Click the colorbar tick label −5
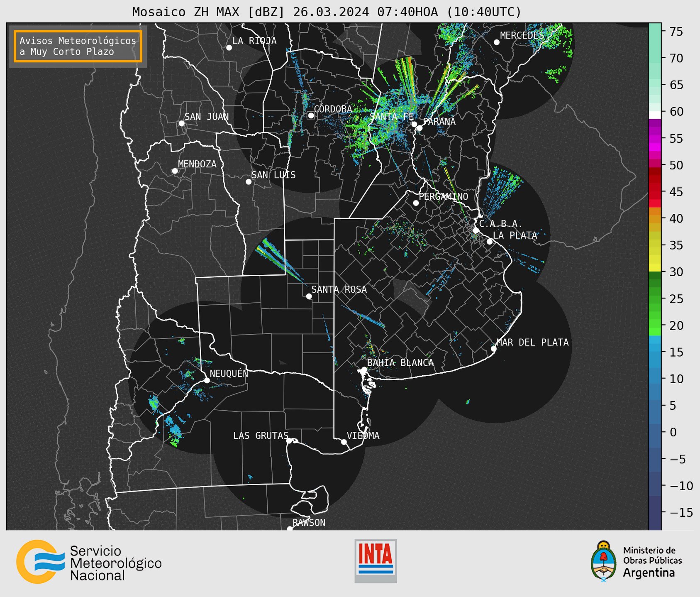This screenshot has width=700, height=597. (x=677, y=459)
